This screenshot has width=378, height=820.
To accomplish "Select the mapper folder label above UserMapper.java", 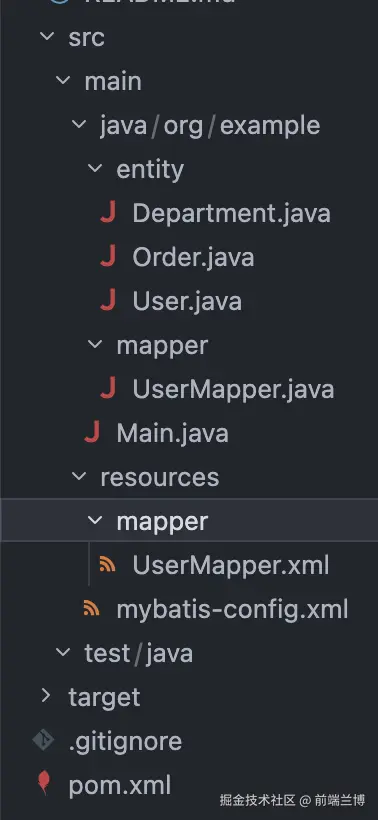I will [x=162, y=346].
